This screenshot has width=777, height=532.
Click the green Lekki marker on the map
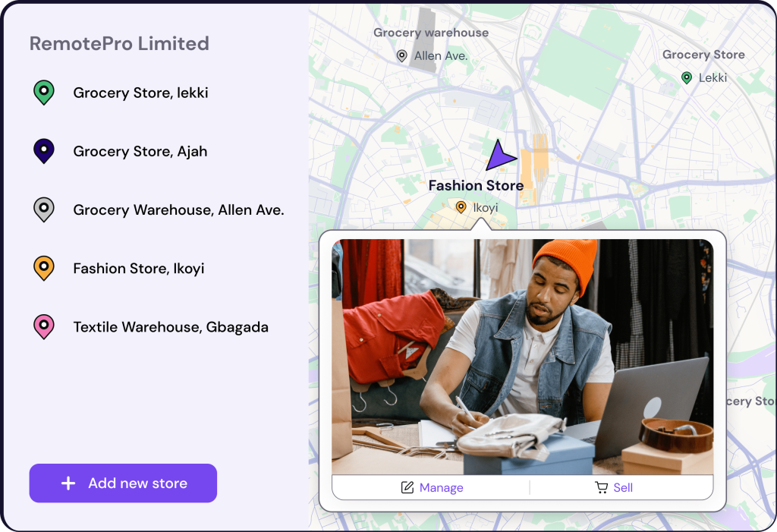686,77
